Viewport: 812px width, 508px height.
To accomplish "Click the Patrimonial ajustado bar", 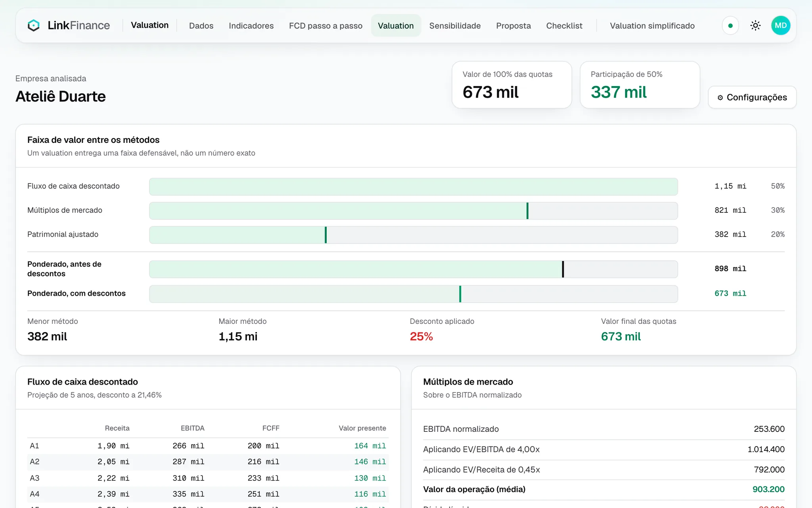I will coord(413,235).
